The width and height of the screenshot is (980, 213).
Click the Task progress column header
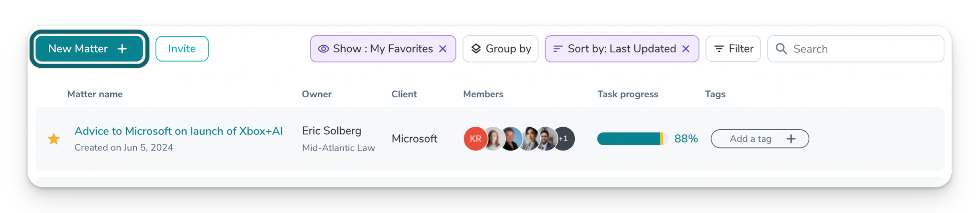point(627,94)
